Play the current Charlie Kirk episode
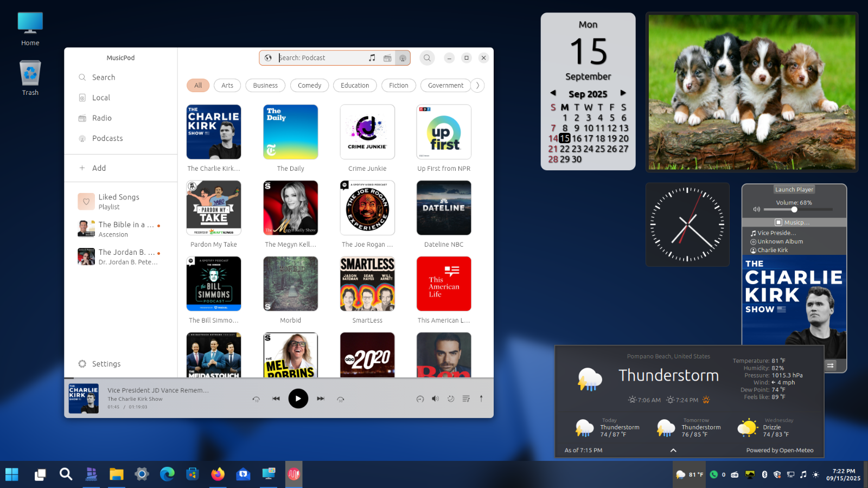 tap(298, 399)
